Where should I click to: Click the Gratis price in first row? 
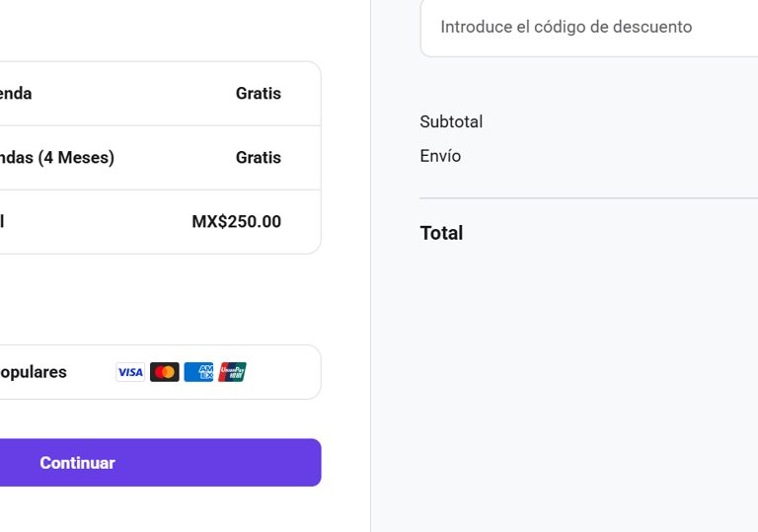[x=258, y=94]
